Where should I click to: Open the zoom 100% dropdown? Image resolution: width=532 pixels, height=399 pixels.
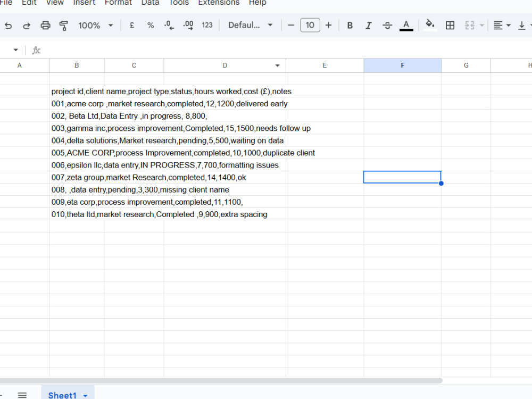[x=96, y=26]
